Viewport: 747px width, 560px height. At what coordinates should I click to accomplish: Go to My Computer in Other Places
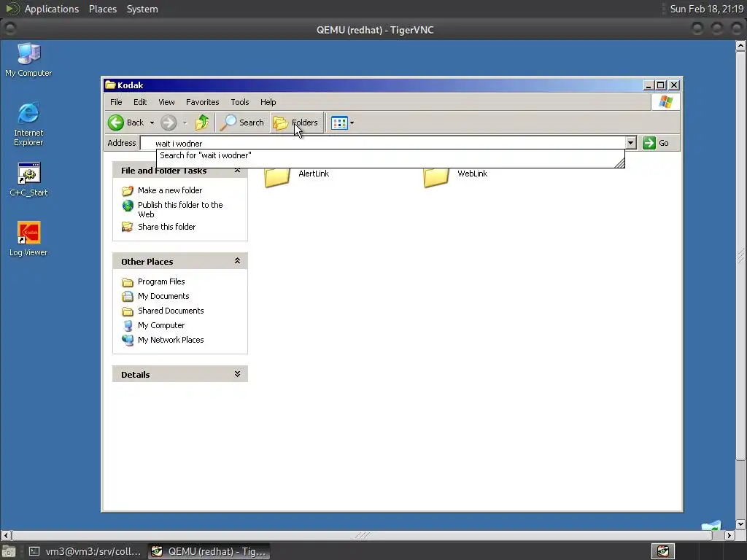(x=161, y=325)
